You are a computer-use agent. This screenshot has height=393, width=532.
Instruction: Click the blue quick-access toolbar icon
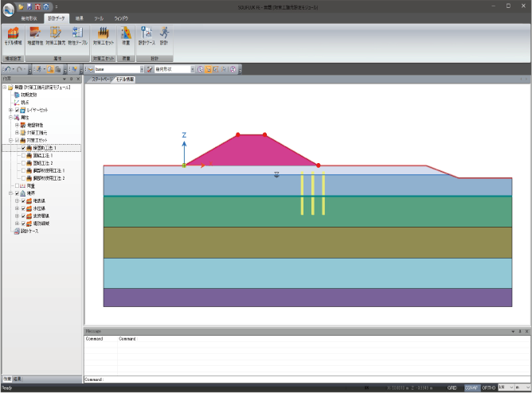point(46,6)
